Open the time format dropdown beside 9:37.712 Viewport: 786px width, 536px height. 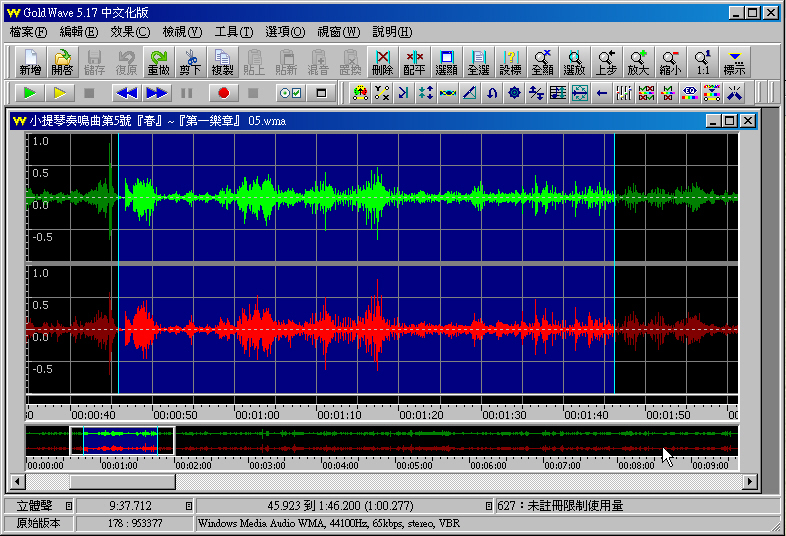pos(189,506)
